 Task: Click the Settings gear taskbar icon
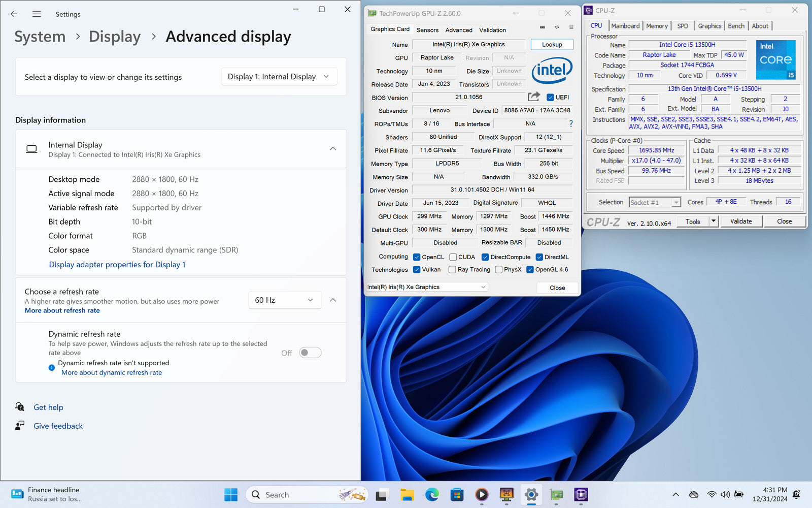pyautogui.click(x=531, y=494)
